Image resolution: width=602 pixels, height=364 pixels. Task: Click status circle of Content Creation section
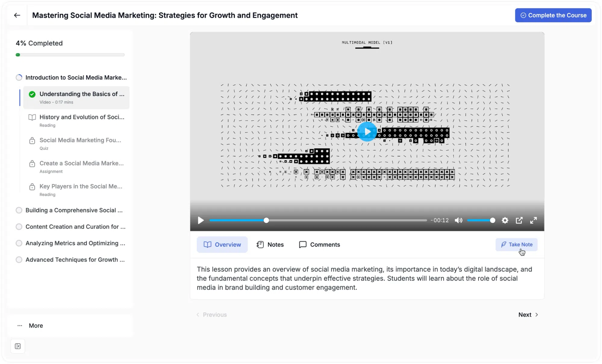click(x=19, y=227)
